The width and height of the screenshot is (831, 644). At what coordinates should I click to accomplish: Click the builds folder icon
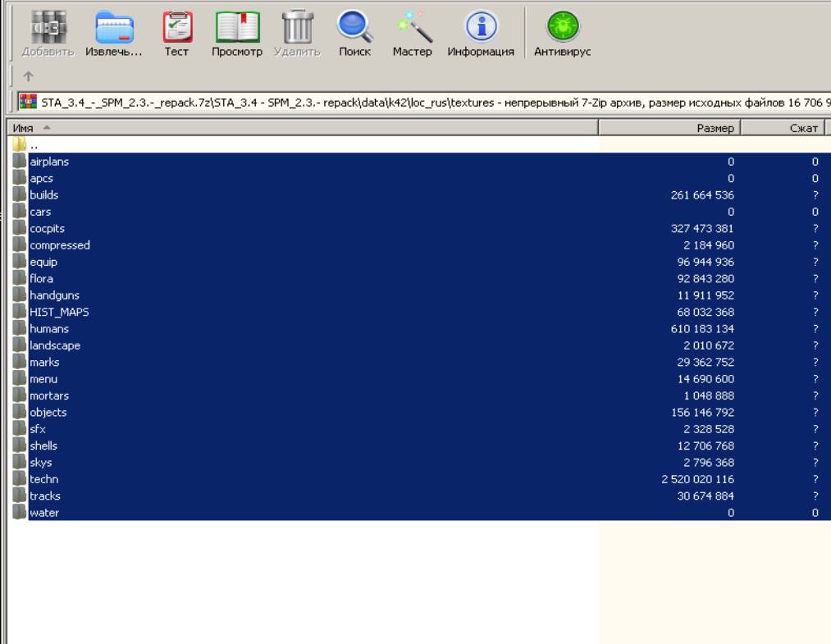19,194
